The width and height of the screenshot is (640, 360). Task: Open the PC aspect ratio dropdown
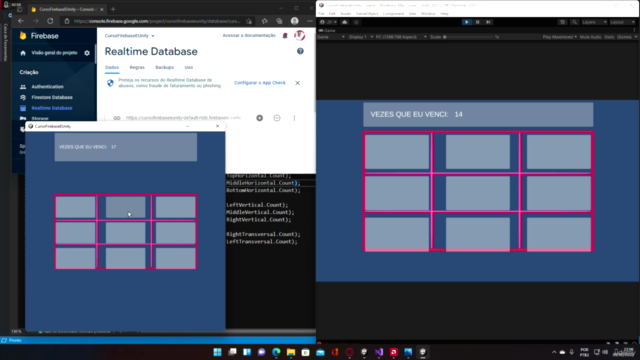pyautogui.click(x=401, y=37)
